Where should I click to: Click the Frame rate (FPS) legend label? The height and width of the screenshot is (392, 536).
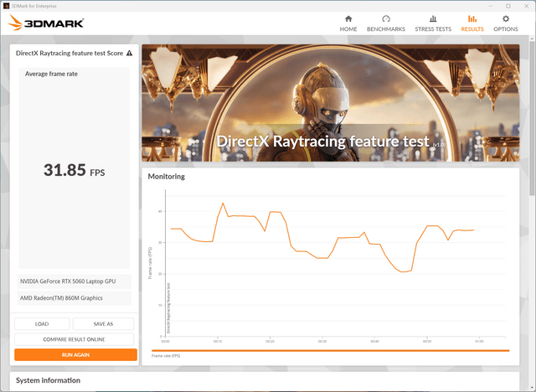pos(166,356)
